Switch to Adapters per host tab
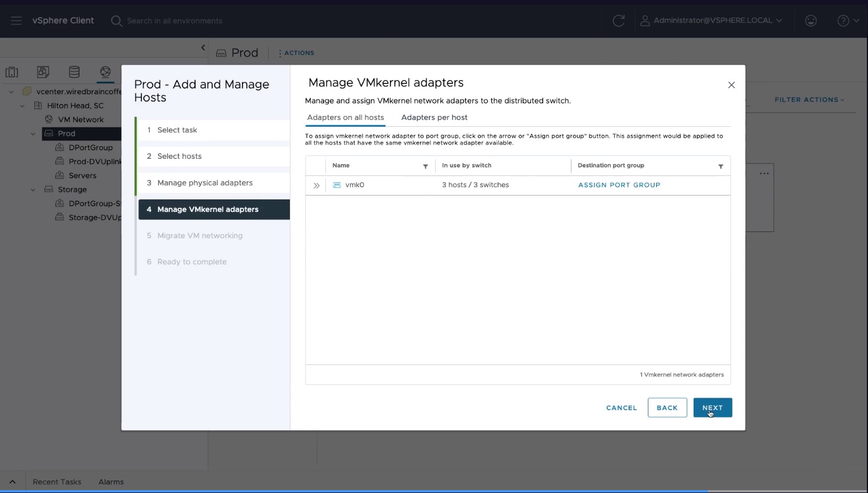 [x=434, y=118]
